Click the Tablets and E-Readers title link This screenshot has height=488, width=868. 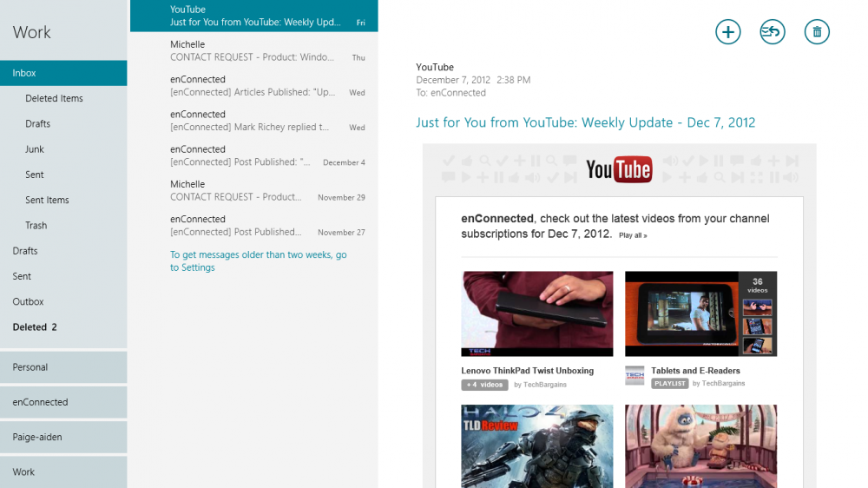695,371
